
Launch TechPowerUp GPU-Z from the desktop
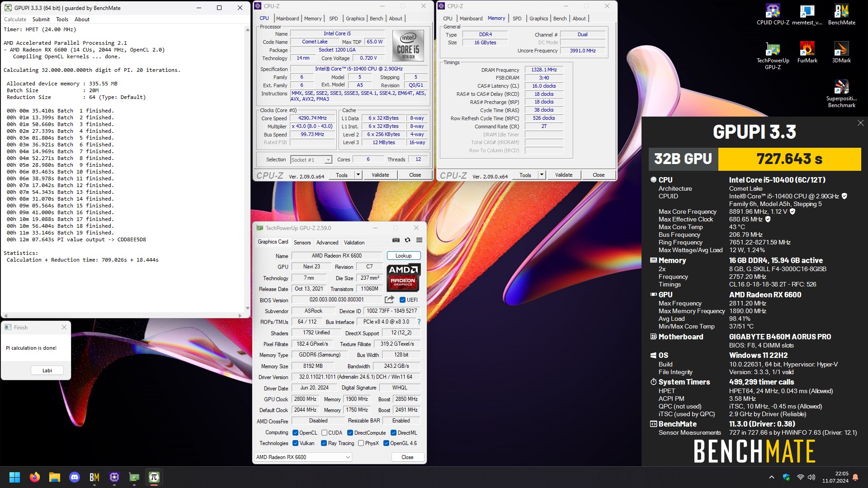pyautogui.click(x=773, y=55)
